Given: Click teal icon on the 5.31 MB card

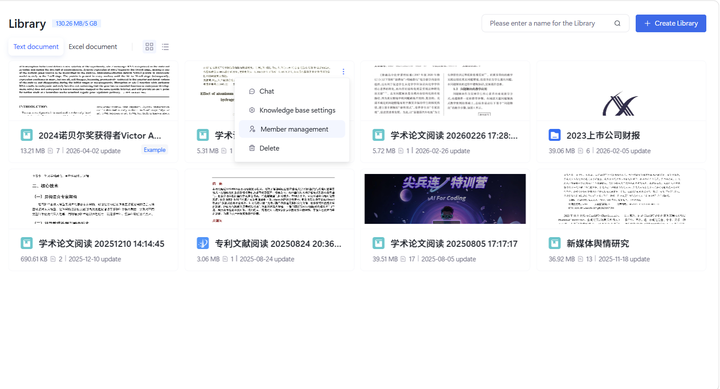Looking at the screenshot, I should coord(203,135).
